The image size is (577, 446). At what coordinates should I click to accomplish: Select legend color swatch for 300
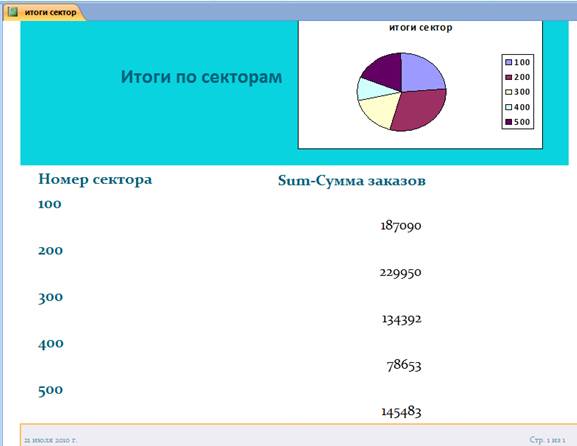coord(509,92)
